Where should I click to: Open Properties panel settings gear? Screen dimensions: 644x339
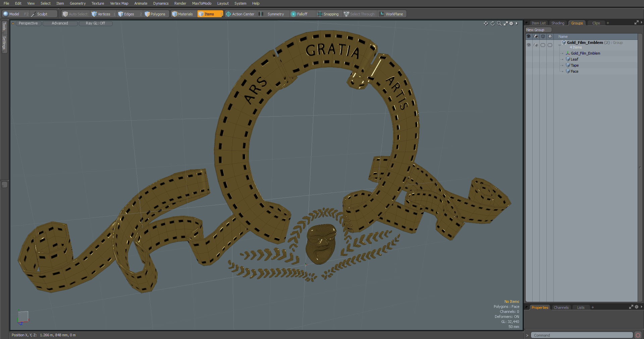tap(637, 307)
